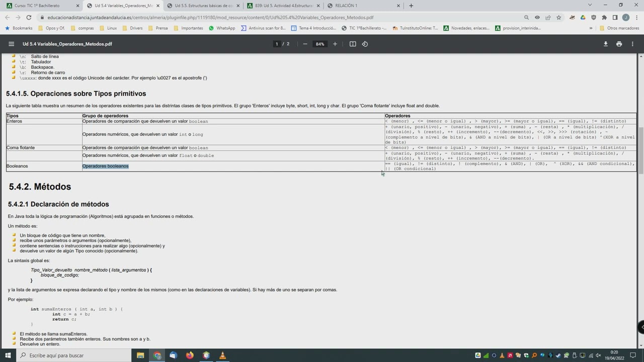
Task: Open a new browser tab
Action: (x=411, y=6)
